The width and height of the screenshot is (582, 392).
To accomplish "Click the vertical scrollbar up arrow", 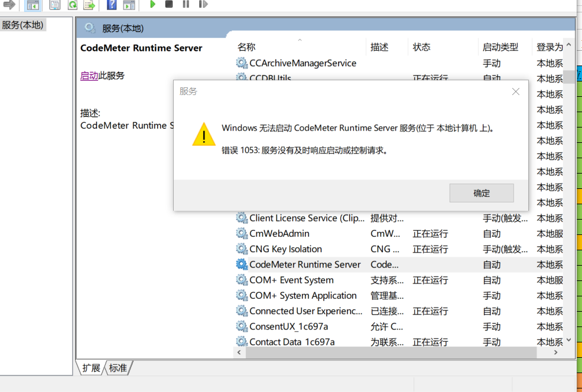I will click(x=568, y=45).
